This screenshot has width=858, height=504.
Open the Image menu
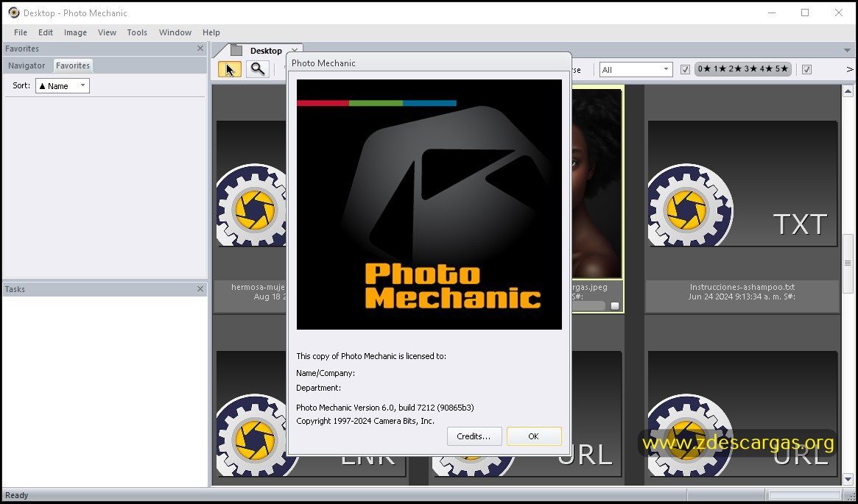tap(76, 32)
